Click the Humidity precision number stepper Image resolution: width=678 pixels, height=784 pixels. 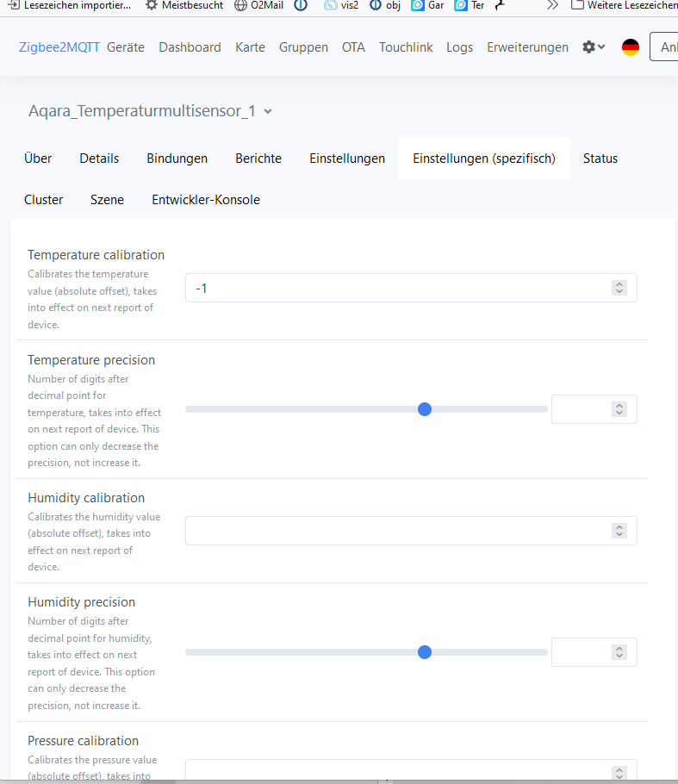(619, 652)
